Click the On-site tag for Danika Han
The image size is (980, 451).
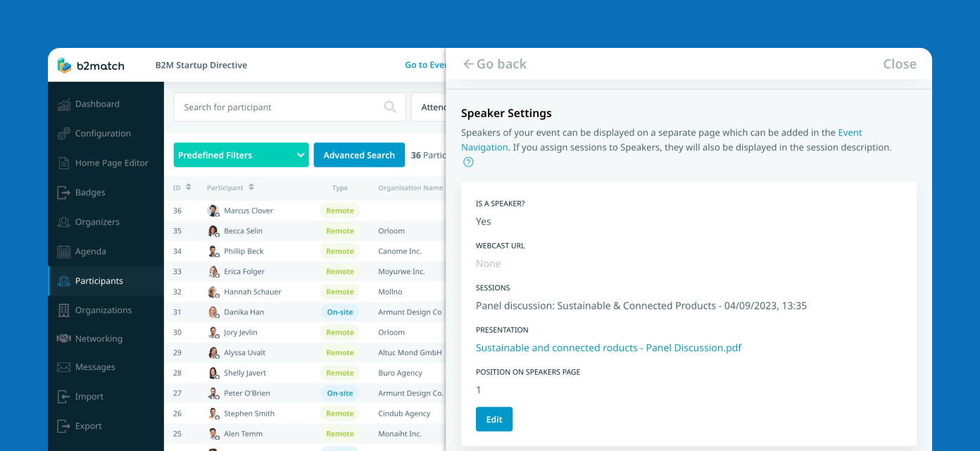(x=340, y=312)
